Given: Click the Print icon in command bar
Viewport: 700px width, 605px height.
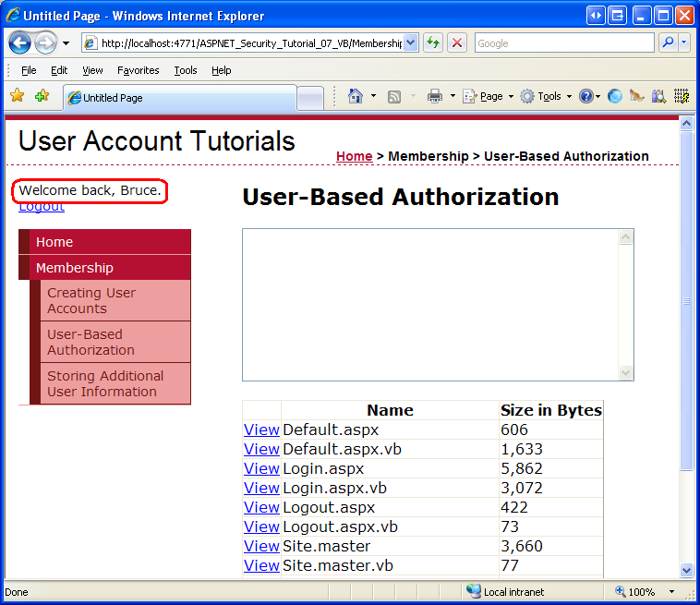Looking at the screenshot, I should tap(434, 96).
